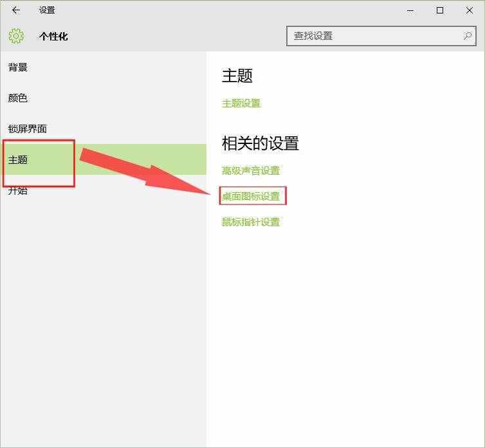Open the 背景 settings page

(104, 67)
